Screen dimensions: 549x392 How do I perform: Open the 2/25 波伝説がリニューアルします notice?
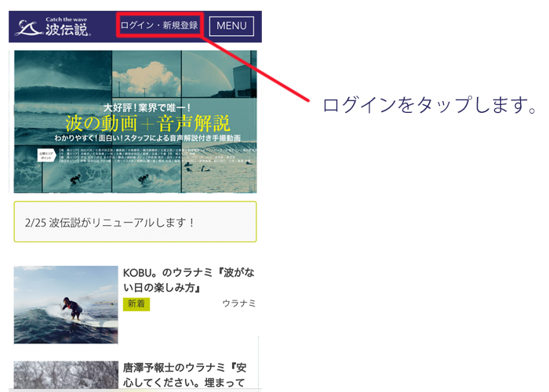pos(135,222)
